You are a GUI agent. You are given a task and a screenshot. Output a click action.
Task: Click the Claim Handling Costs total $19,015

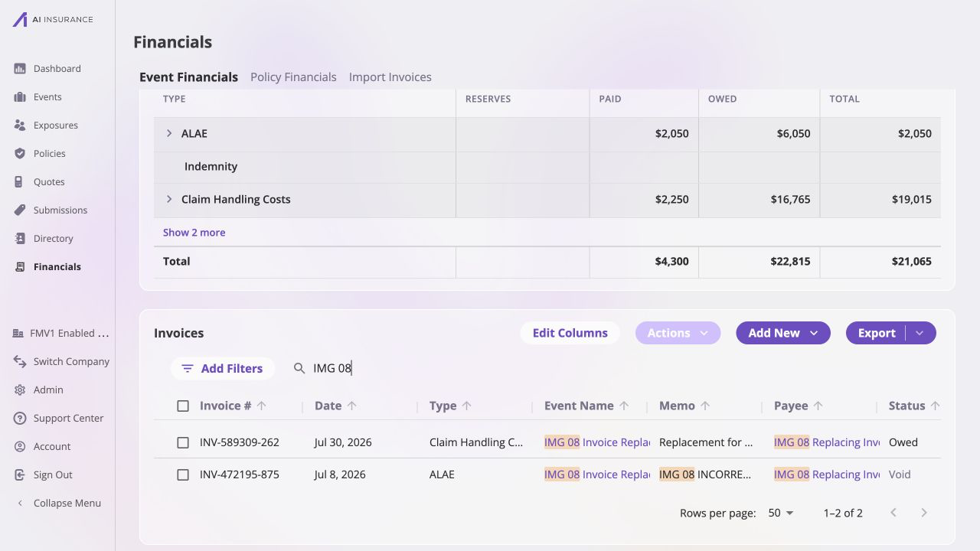912,200
